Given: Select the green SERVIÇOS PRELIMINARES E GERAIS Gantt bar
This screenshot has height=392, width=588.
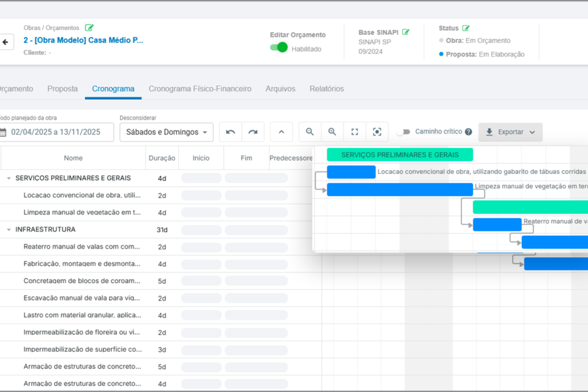Looking at the screenshot, I should pyautogui.click(x=400, y=154).
